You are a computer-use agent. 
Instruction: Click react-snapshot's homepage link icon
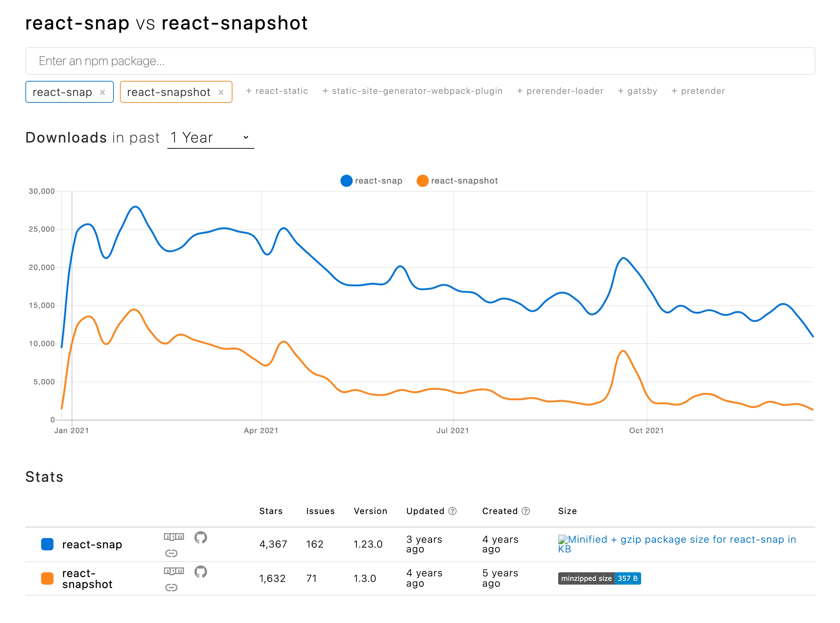tap(172, 587)
